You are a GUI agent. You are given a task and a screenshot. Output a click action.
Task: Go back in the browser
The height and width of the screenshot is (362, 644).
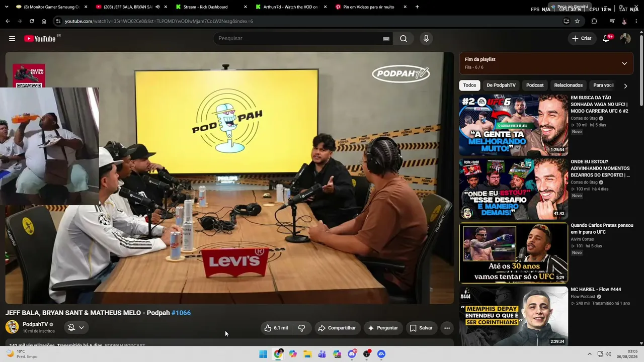point(8,21)
